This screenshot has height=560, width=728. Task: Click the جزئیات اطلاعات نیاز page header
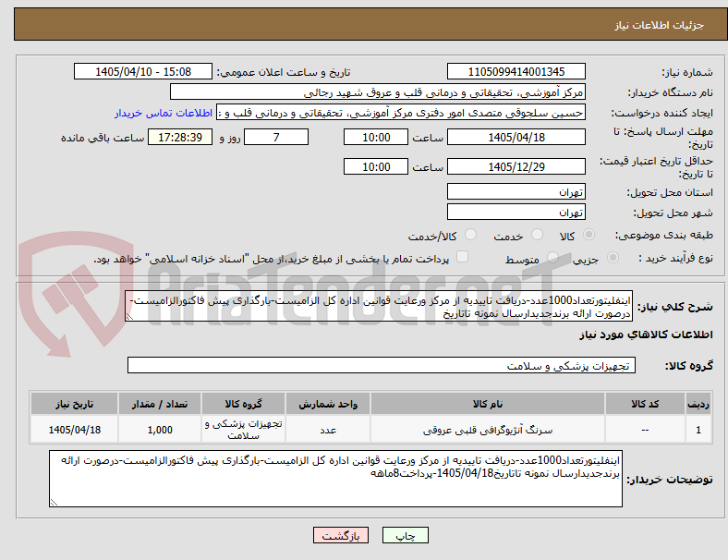[x=660, y=25]
